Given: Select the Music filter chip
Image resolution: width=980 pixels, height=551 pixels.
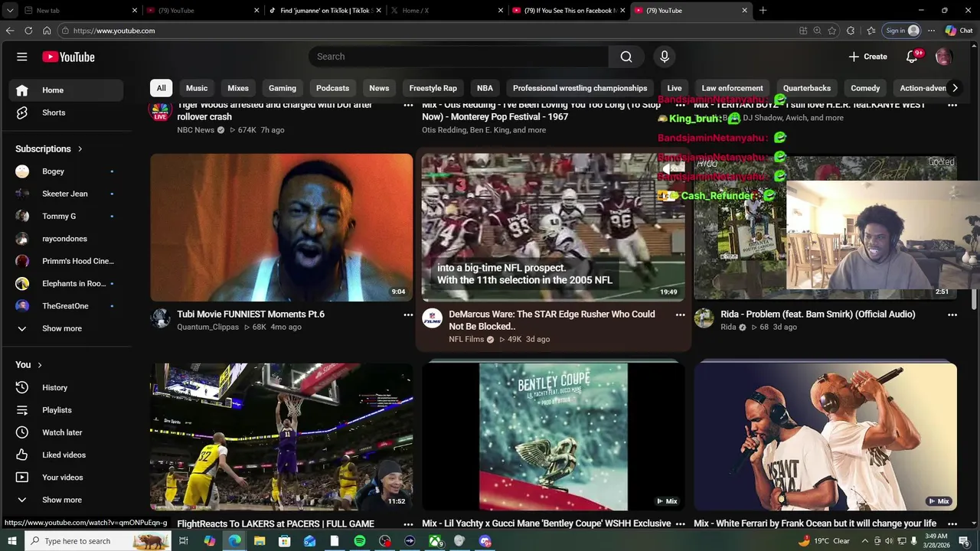Looking at the screenshot, I should tap(197, 88).
